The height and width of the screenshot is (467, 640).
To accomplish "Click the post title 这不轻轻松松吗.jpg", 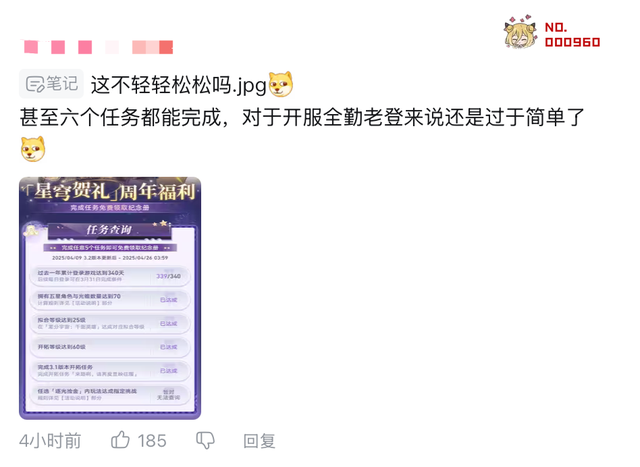I will coord(178,85).
